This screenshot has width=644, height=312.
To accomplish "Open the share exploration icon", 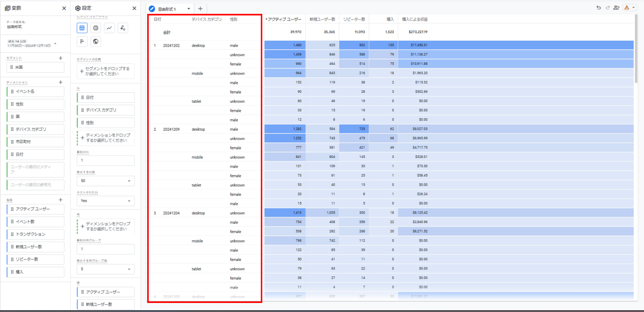I will (616, 7).
